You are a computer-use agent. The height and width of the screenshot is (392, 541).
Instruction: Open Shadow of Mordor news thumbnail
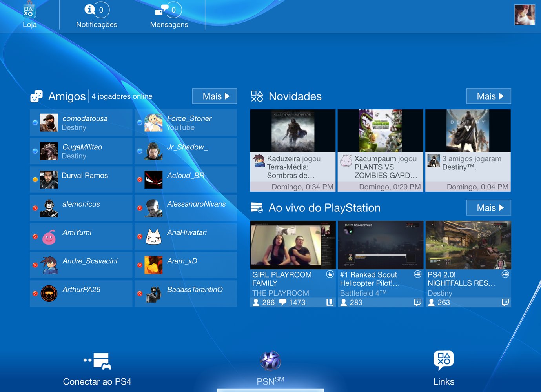click(x=293, y=131)
